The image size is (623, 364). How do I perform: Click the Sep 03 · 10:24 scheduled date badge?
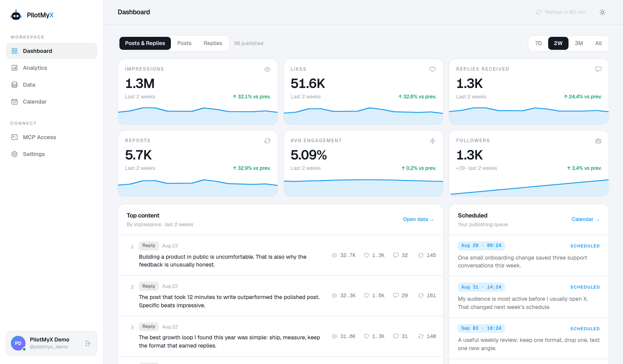[x=481, y=328]
